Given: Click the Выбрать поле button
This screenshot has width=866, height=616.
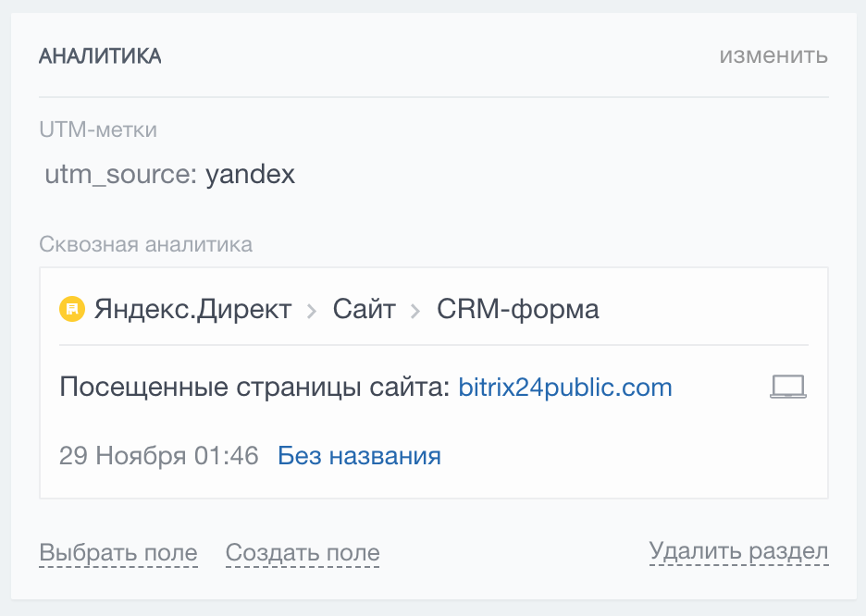Looking at the screenshot, I should 118,551.
